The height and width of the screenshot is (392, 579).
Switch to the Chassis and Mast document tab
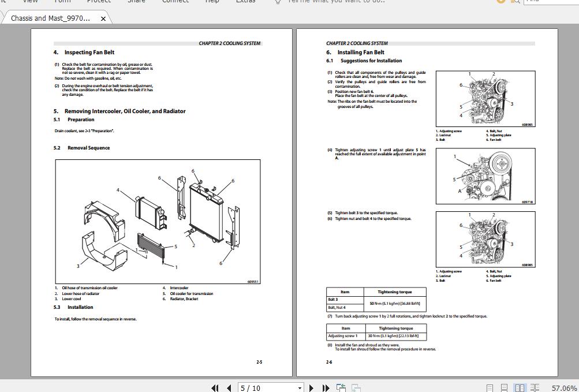click(52, 18)
